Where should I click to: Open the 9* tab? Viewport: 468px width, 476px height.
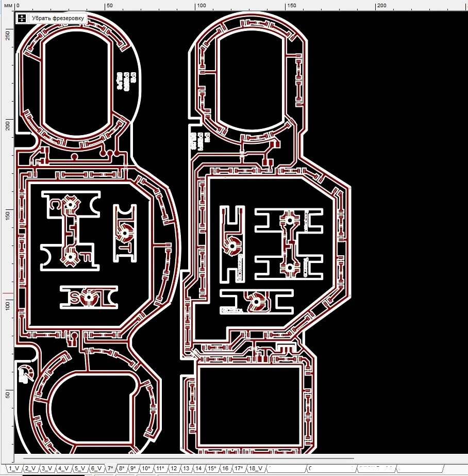133,469
